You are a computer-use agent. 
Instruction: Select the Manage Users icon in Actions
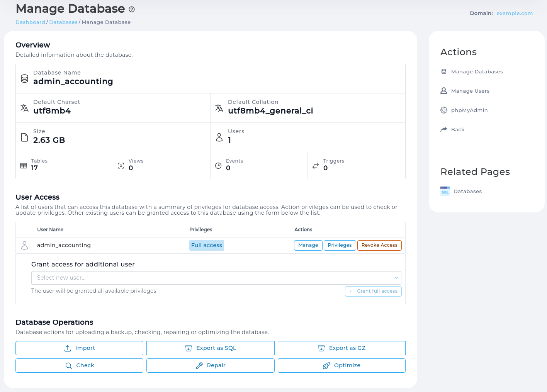point(443,91)
